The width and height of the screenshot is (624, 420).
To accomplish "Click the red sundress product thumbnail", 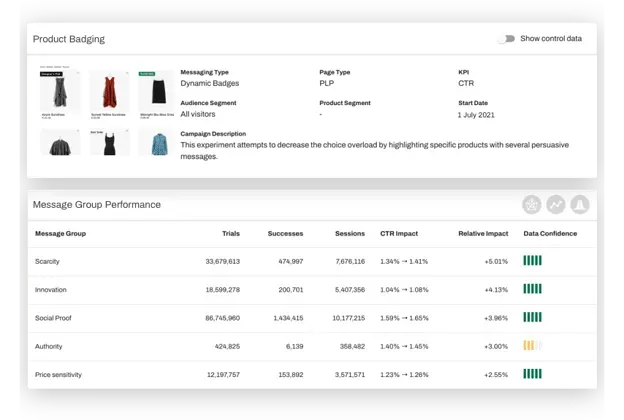I will pyautogui.click(x=109, y=93).
